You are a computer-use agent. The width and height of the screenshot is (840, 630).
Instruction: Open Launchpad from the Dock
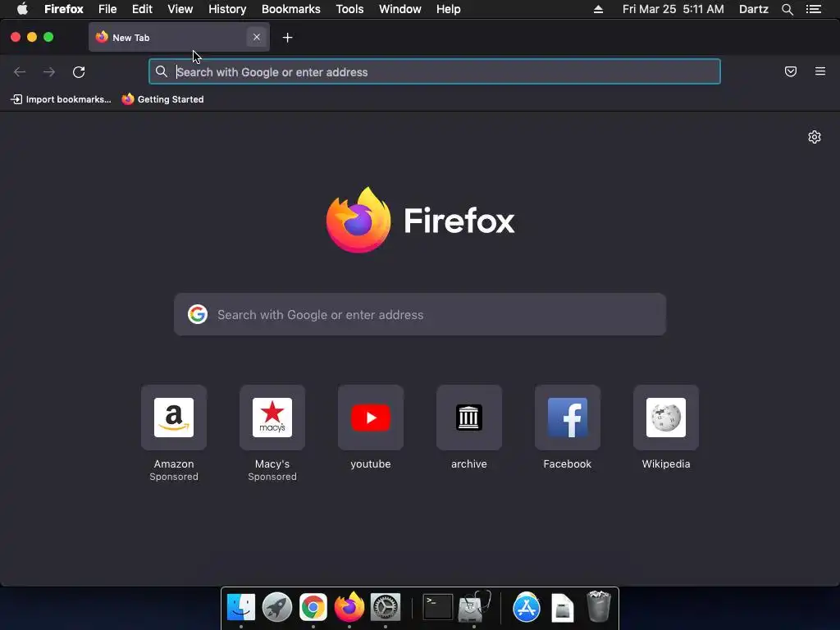pos(277,608)
